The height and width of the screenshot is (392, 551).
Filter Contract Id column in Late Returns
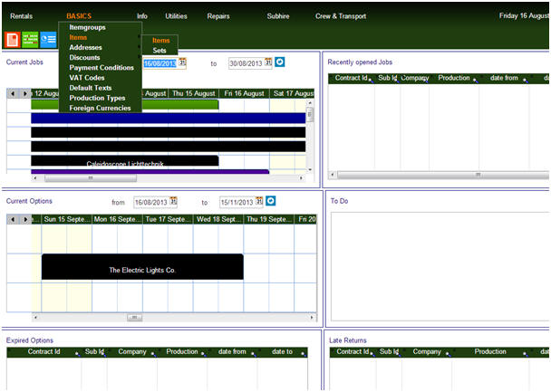[372, 354]
